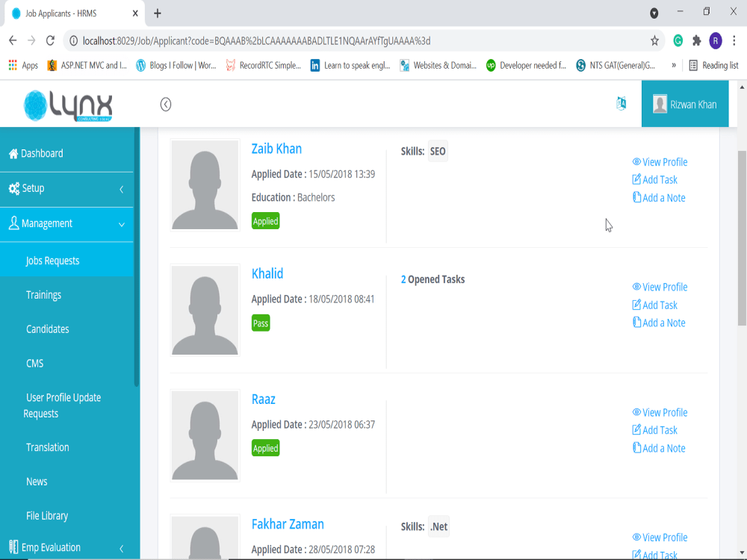Open Candidates in sidebar
The image size is (747, 560).
pyautogui.click(x=47, y=329)
